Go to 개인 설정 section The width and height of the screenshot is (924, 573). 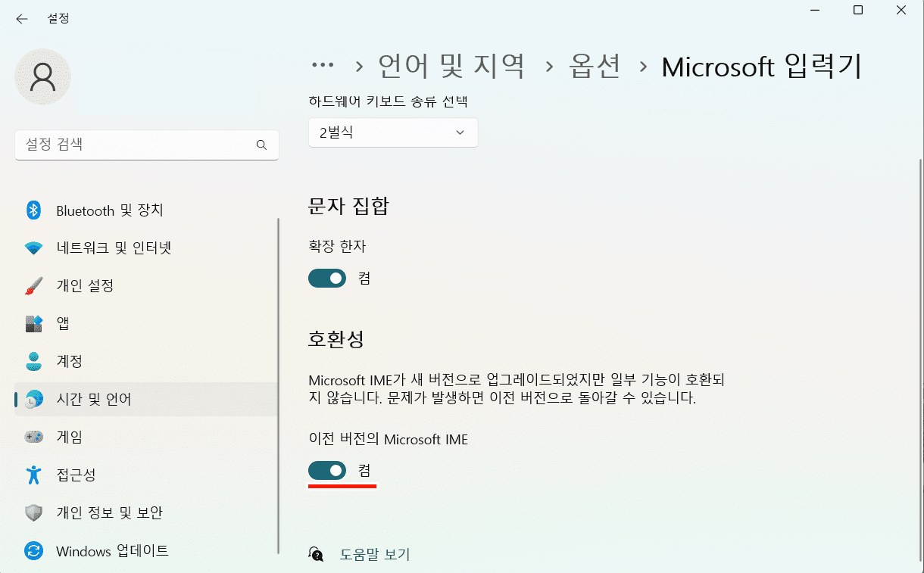(146, 286)
